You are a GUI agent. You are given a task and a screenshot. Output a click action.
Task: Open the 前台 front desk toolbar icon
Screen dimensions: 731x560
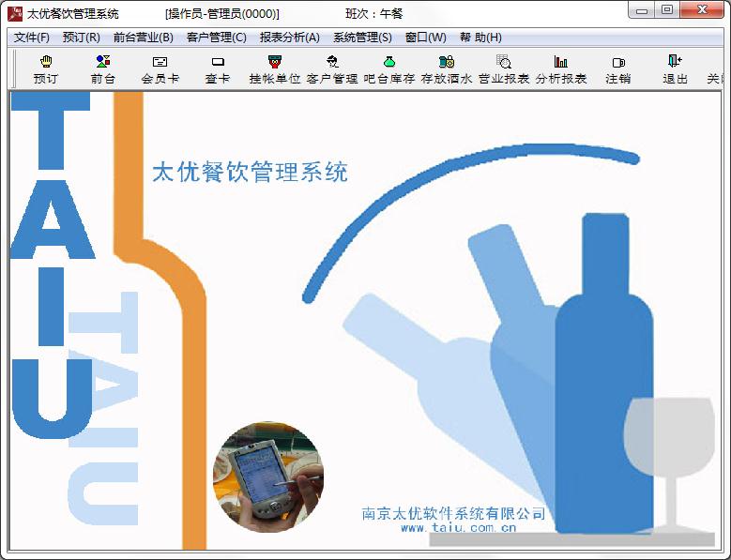point(103,69)
